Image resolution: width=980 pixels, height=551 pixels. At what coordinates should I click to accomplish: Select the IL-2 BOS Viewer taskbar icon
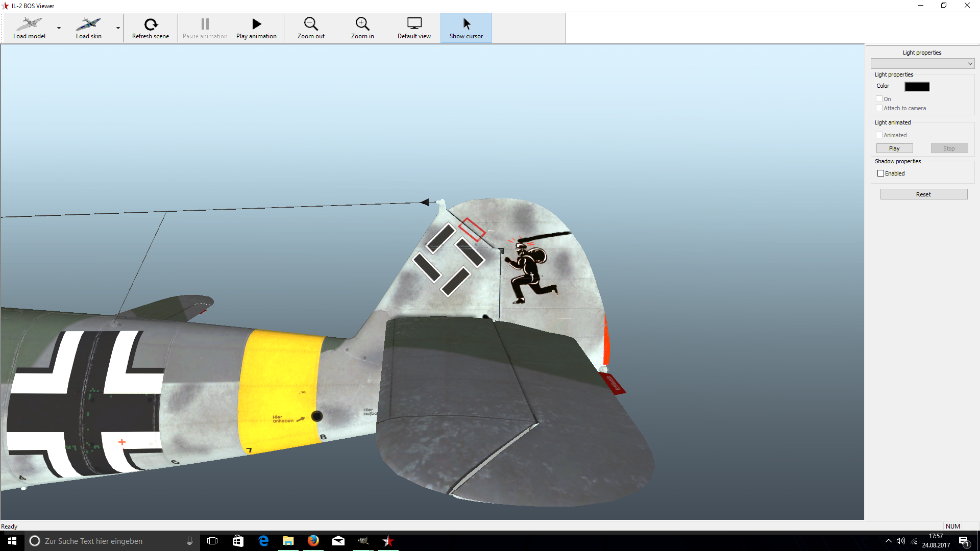(388, 541)
